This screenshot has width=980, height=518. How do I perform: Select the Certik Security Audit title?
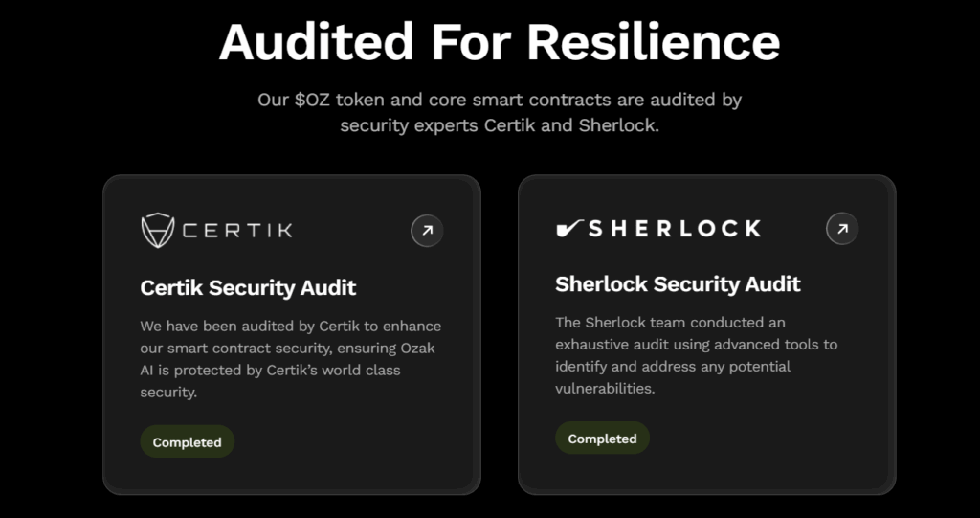click(248, 287)
